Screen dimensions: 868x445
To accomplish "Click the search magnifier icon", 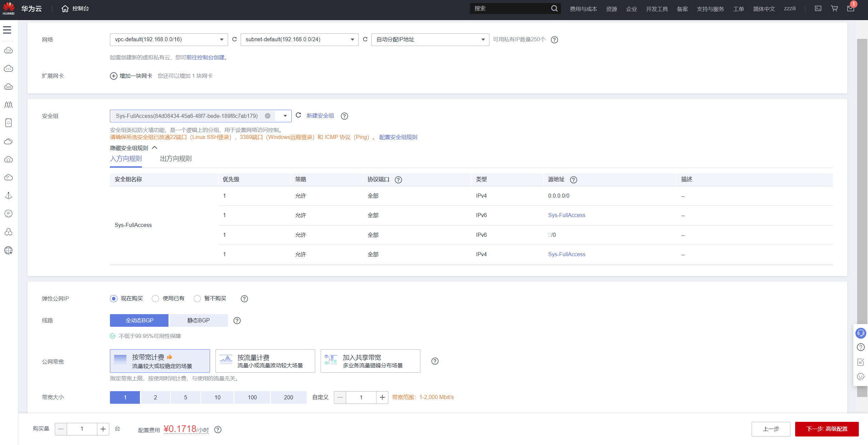I will (554, 9).
